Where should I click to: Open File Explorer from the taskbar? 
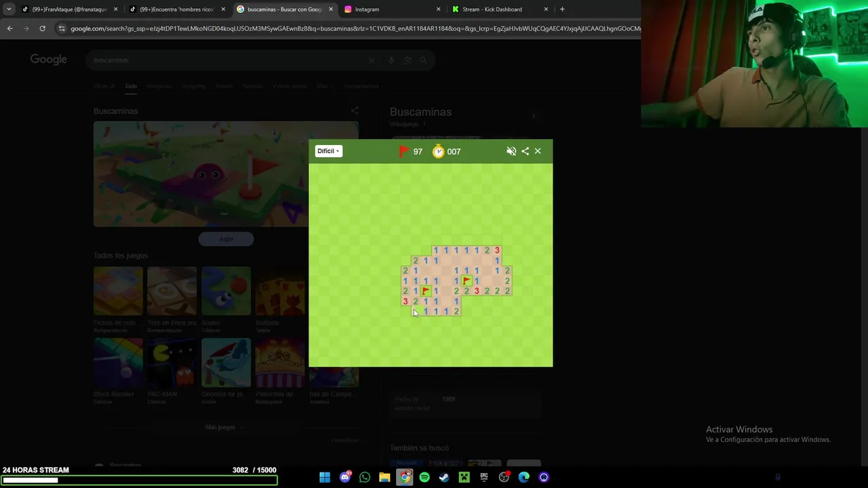(384, 477)
